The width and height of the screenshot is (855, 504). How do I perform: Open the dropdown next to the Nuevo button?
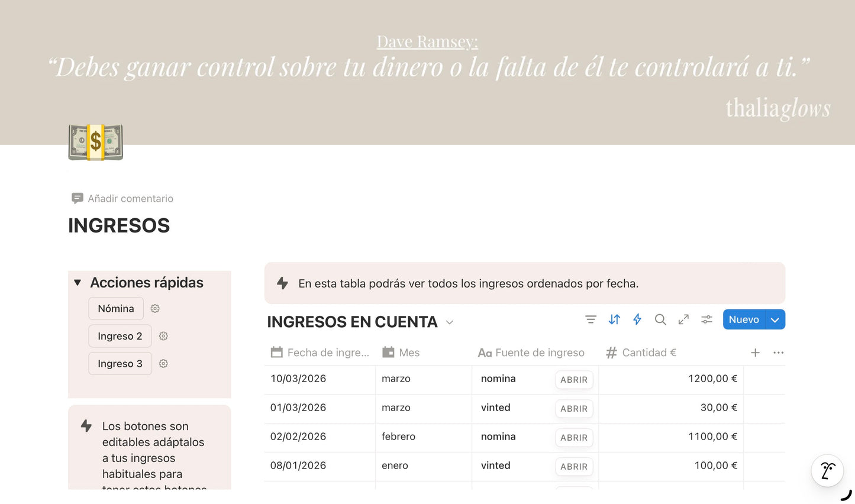tap(775, 319)
